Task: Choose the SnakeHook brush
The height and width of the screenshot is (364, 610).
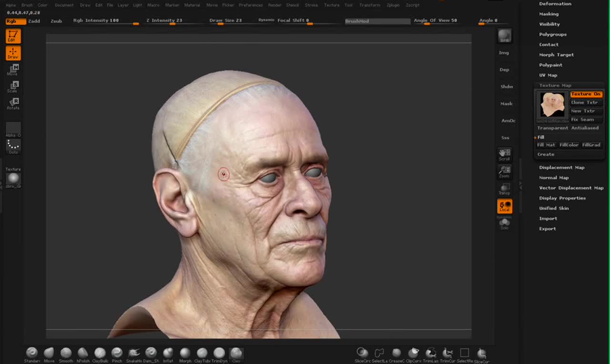Action: [x=134, y=353]
